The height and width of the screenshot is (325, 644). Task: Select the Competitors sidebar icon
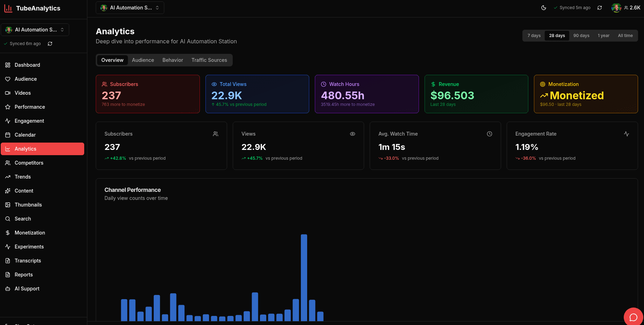8,162
